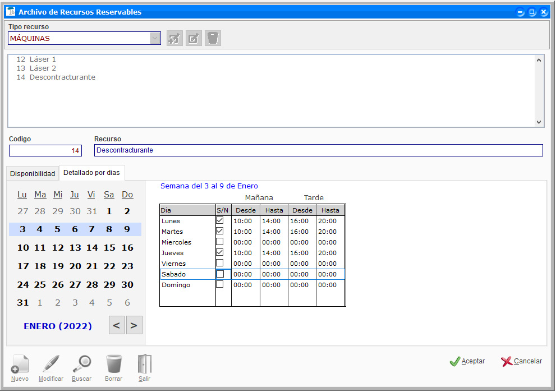Click the edit resource type icon
556x392 pixels.
coord(194,38)
